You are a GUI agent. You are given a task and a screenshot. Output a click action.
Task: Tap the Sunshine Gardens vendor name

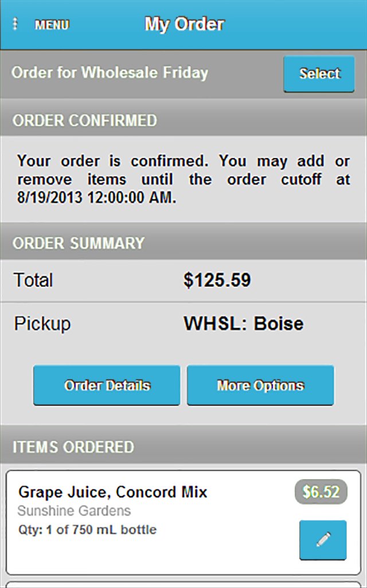pyautogui.click(x=74, y=511)
